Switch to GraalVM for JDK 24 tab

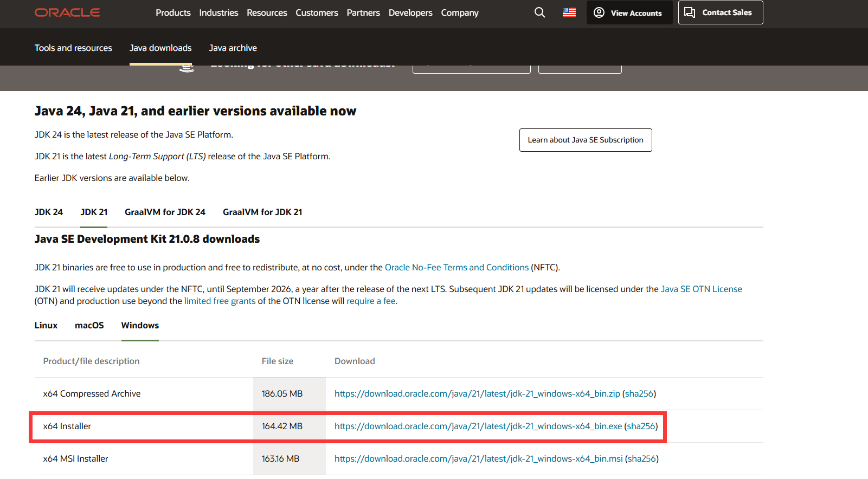click(165, 212)
